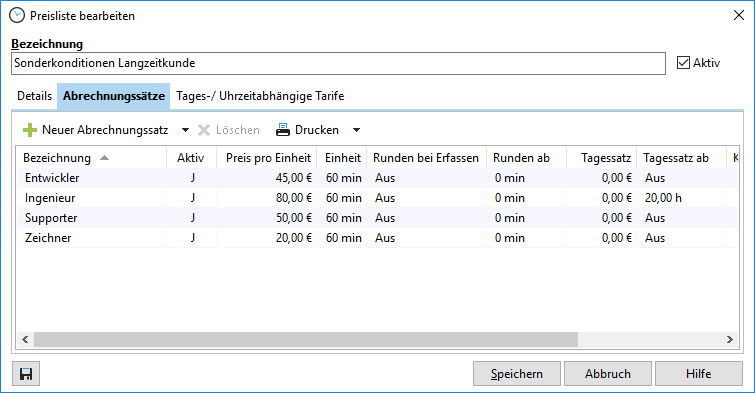
Task: Click the Speichern button
Action: [x=517, y=374]
